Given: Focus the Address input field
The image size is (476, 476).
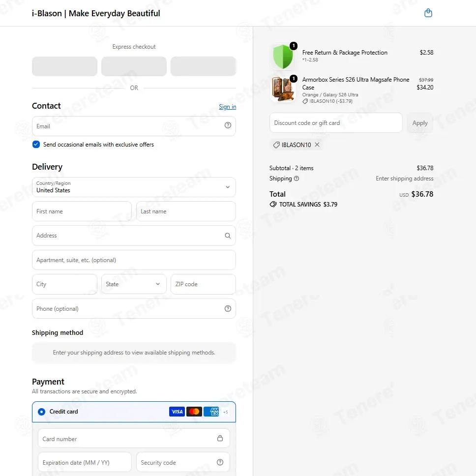Looking at the screenshot, I should pos(134,236).
